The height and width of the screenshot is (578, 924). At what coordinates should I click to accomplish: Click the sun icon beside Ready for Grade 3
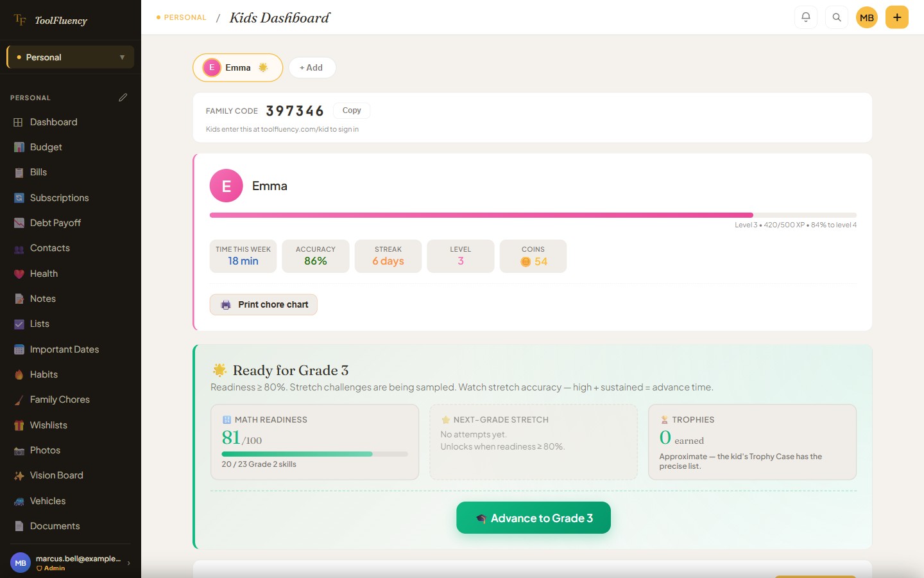pyautogui.click(x=219, y=370)
